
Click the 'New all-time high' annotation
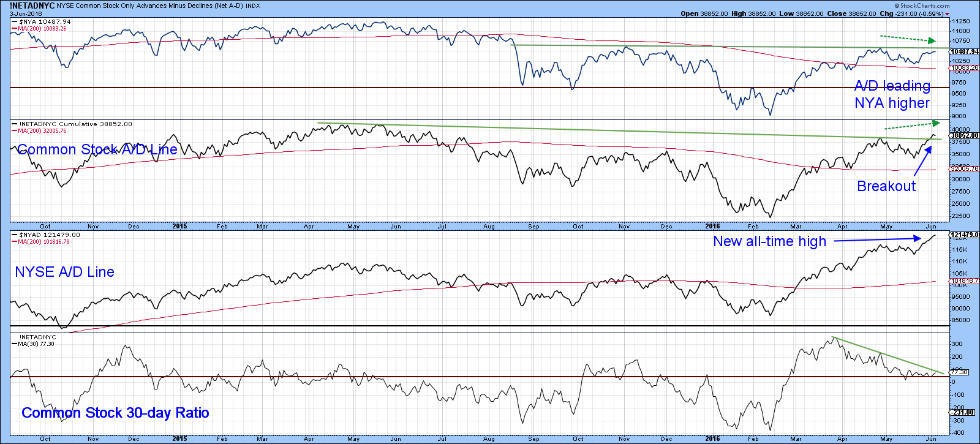(x=770, y=241)
